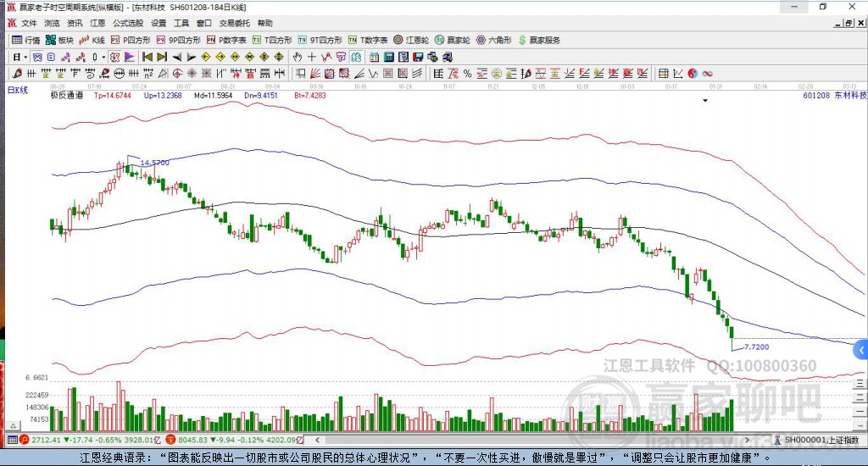Click the 日K线 label
The image size is (868, 466).
click(17, 90)
